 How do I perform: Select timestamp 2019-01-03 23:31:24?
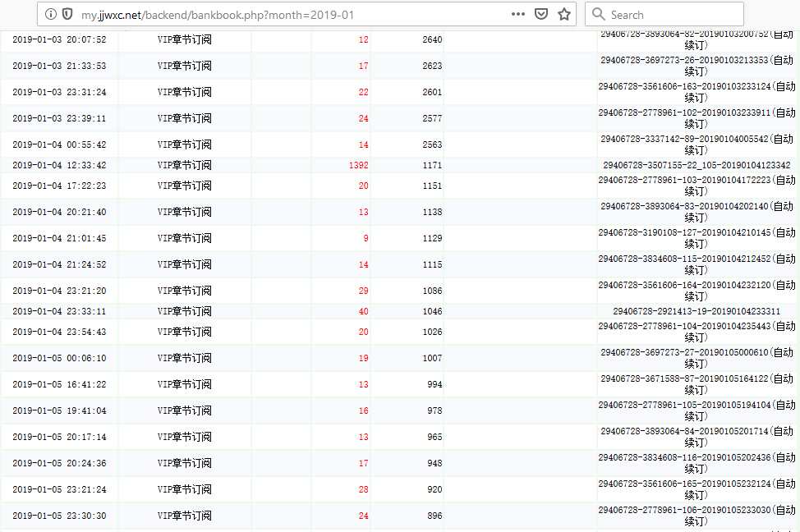point(59,92)
